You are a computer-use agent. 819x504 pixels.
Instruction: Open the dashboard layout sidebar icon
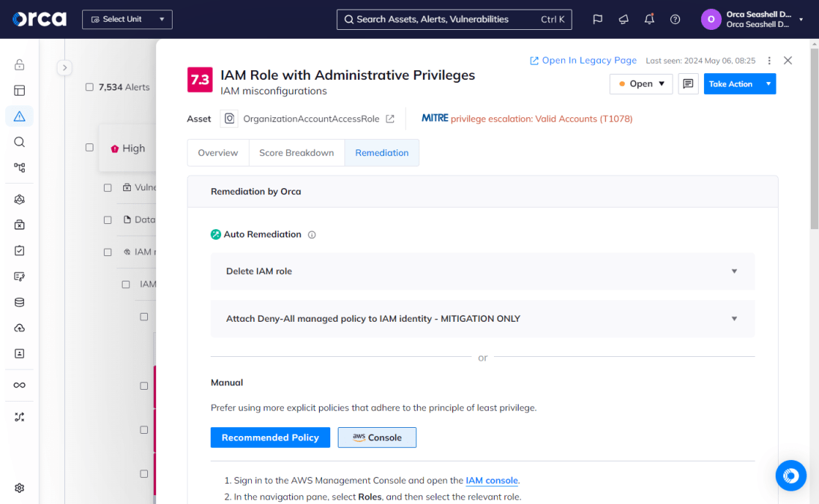pos(19,90)
